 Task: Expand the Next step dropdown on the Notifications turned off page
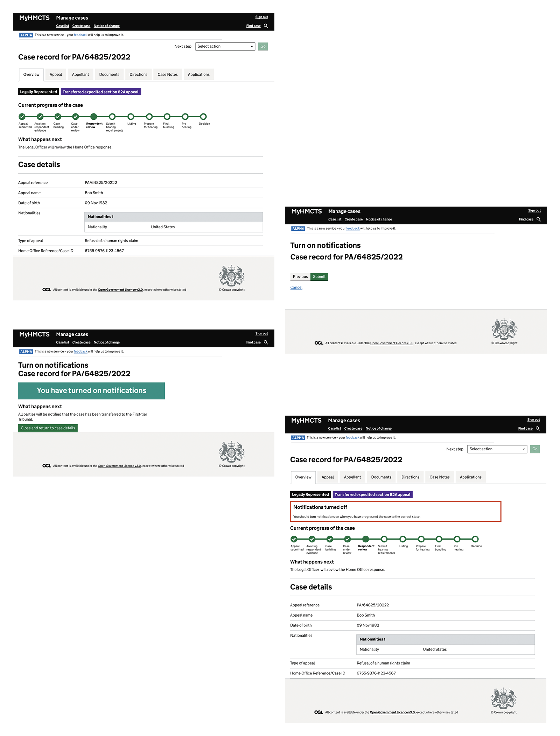tap(497, 449)
